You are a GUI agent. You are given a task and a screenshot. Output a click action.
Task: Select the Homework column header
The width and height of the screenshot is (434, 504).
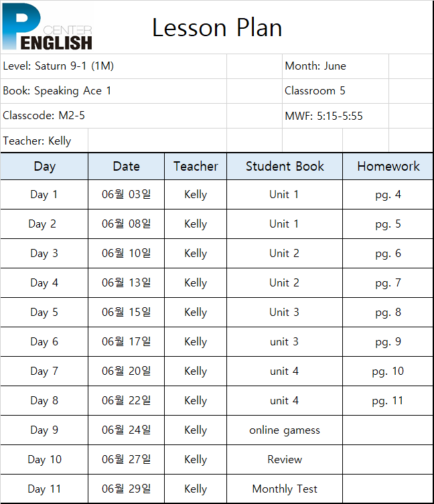388,167
